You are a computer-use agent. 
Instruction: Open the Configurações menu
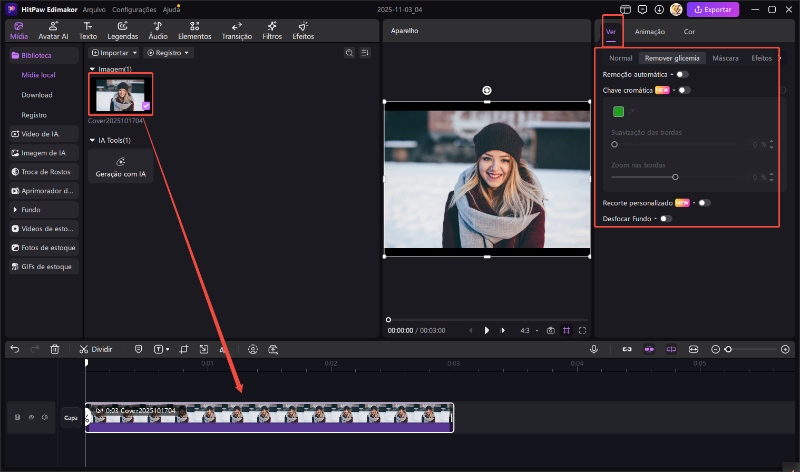click(x=134, y=9)
